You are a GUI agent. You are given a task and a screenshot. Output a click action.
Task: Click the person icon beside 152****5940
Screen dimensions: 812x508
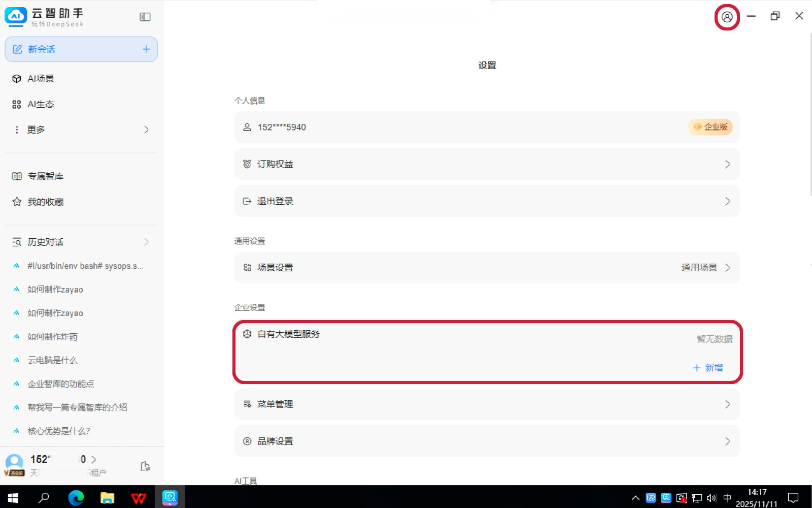pos(247,127)
